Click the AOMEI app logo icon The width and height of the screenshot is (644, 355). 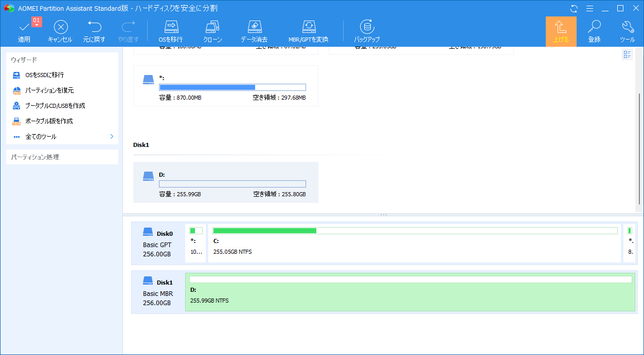pyautogui.click(x=8, y=8)
